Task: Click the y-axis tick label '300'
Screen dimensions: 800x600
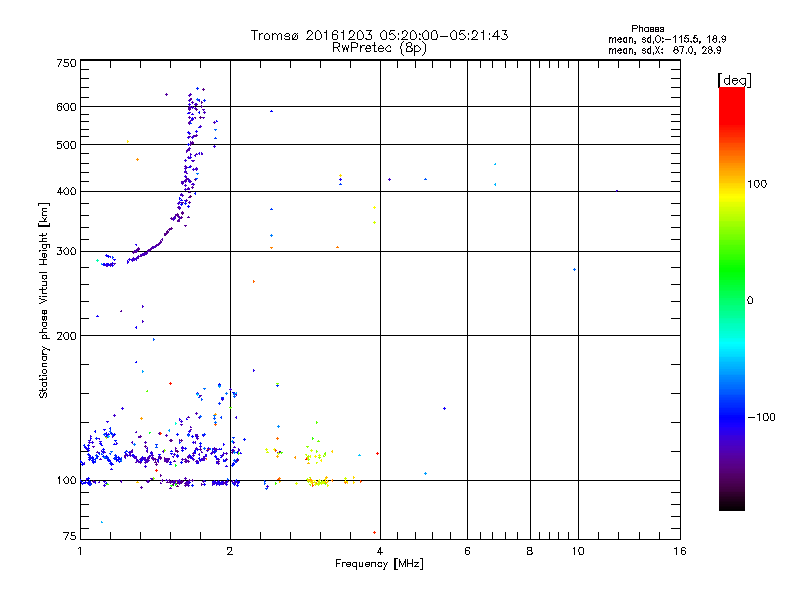Action: coord(67,252)
